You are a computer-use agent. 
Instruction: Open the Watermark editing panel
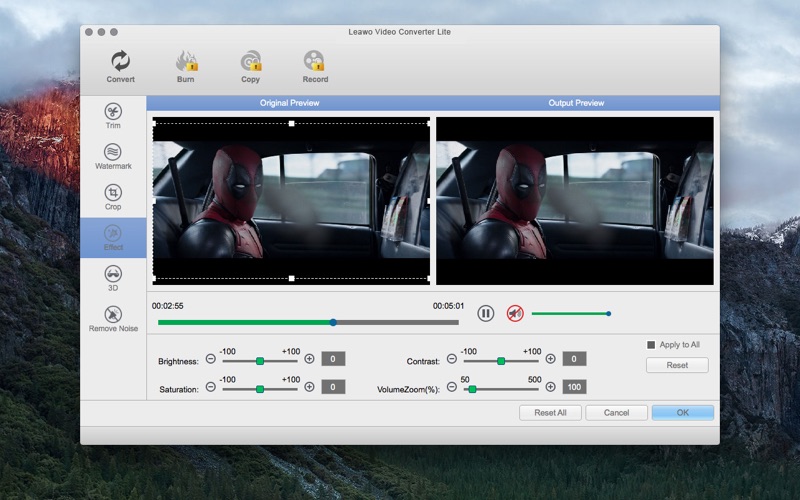point(113,156)
